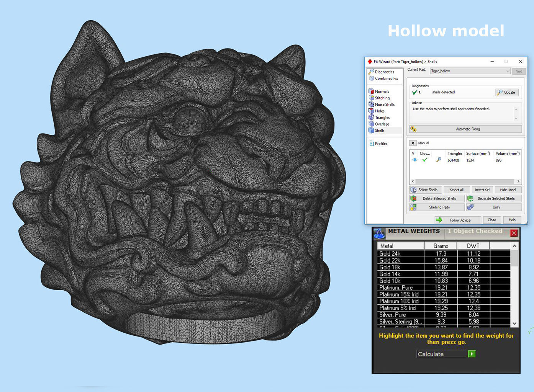Select the Gold 24k row

point(444,253)
